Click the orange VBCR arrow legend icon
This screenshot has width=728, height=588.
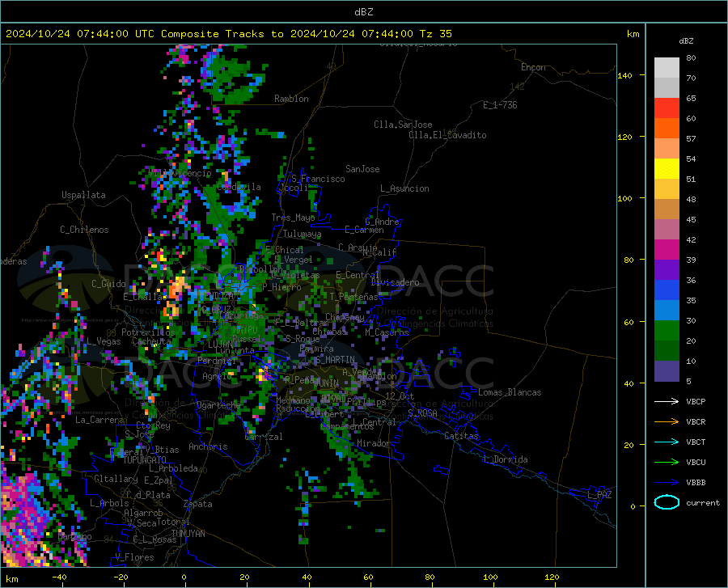click(x=667, y=421)
